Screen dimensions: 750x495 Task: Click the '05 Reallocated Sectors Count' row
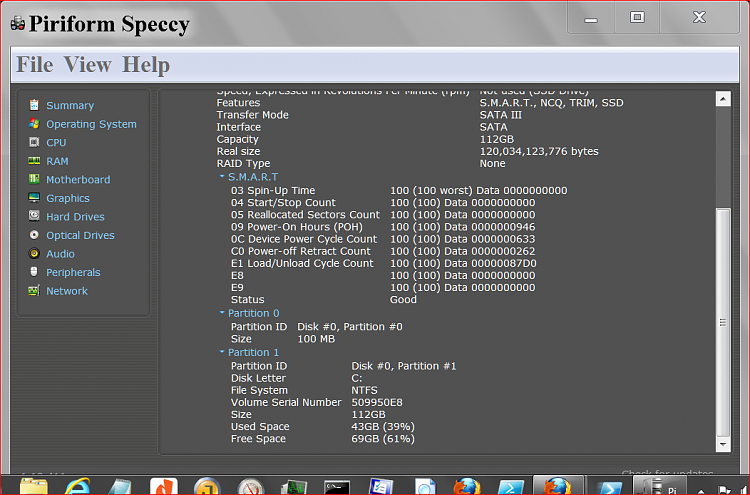[x=383, y=215]
